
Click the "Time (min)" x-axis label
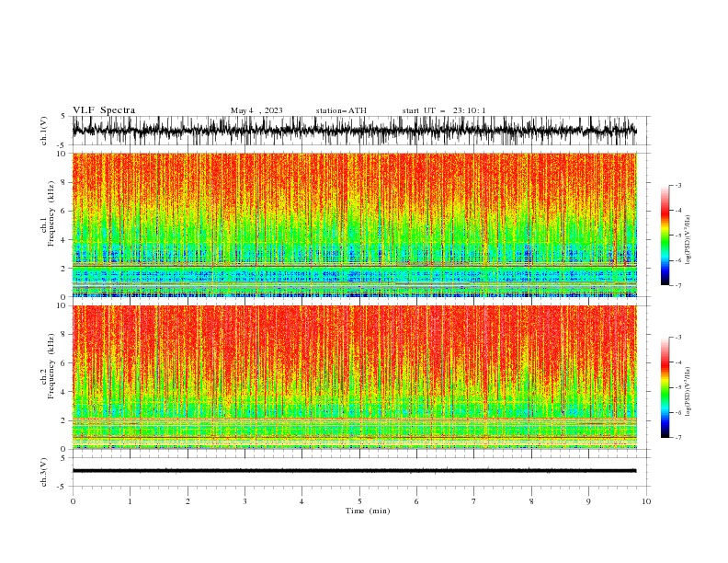[368, 511]
